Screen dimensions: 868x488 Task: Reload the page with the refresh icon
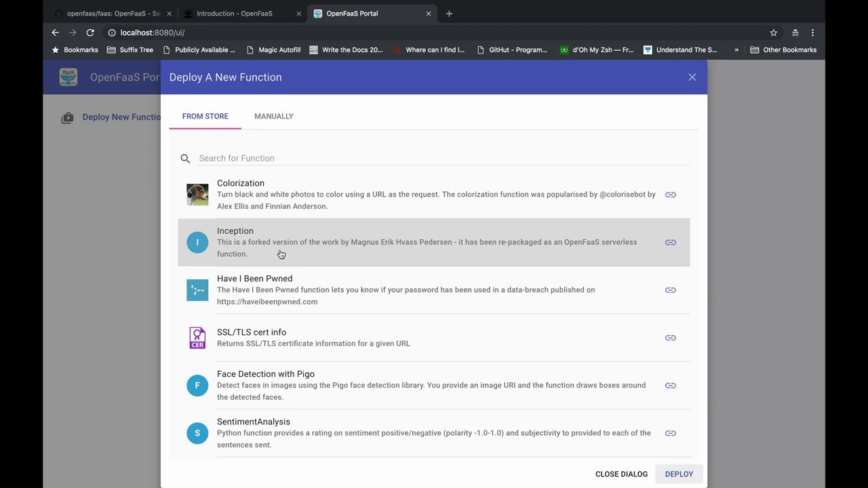[90, 33]
